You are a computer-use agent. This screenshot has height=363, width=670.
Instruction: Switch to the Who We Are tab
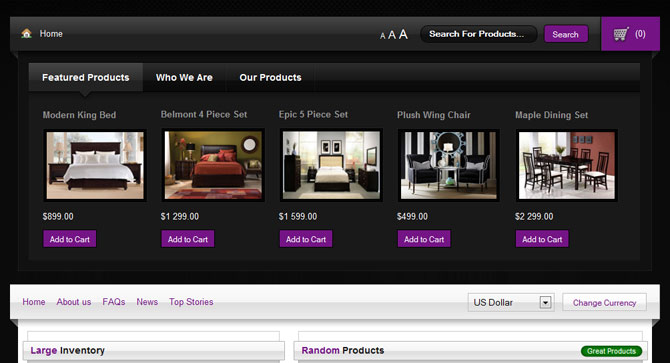click(184, 77)
